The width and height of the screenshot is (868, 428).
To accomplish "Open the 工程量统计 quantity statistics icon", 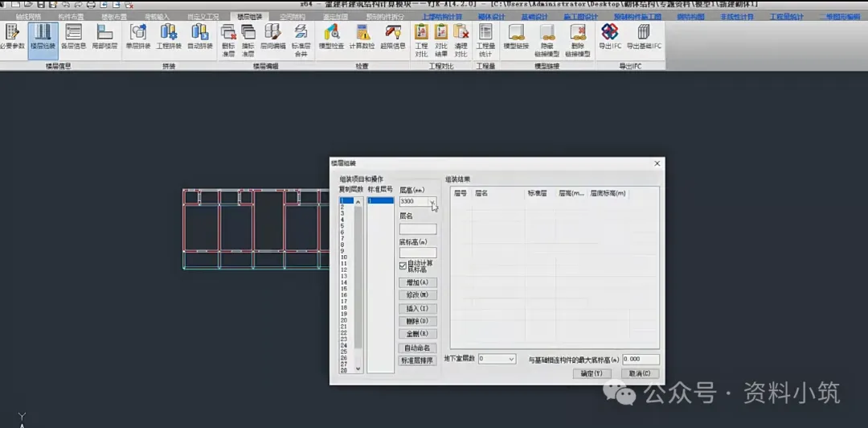I will pos(485,40).
